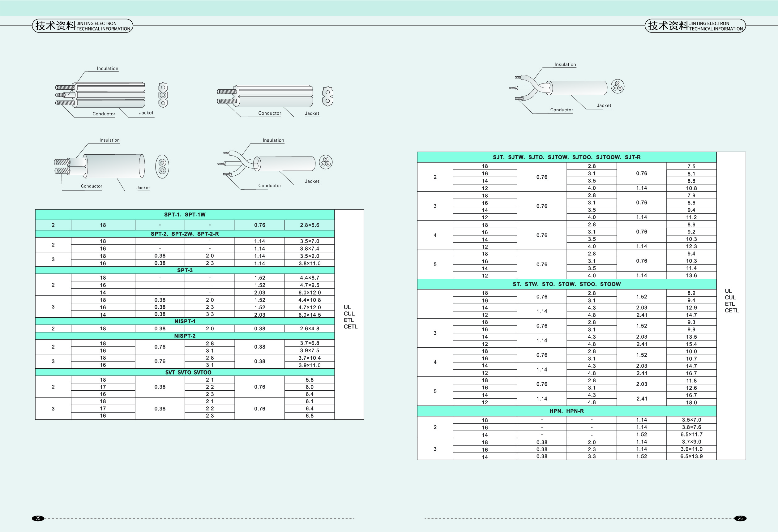778x532 pixels.
Task: Click the round three-core cross-section on right page
Action: pyautogui.click(x=617, y=86)
